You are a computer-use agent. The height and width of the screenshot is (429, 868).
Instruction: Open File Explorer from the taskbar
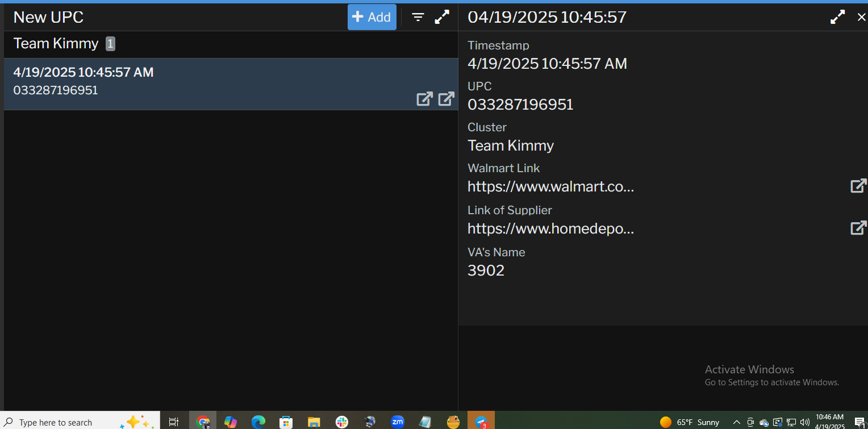point(314,422)
